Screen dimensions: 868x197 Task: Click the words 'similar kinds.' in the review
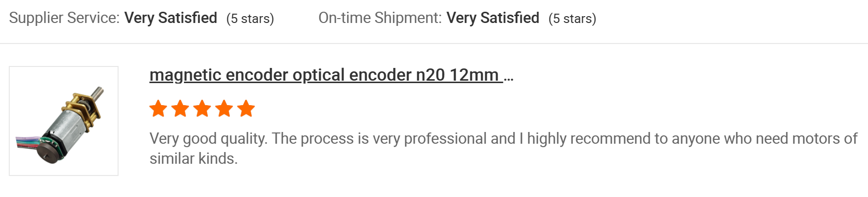tap(193, 158)
